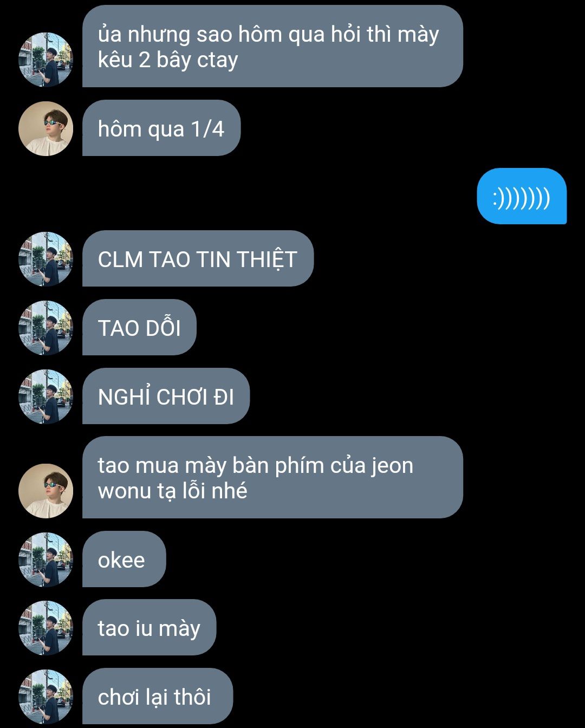This screenshot has height=728, width=585.
Task: Tap sunglasses avatar beside "bàn phím" message
Action: (x=46, y=491)
